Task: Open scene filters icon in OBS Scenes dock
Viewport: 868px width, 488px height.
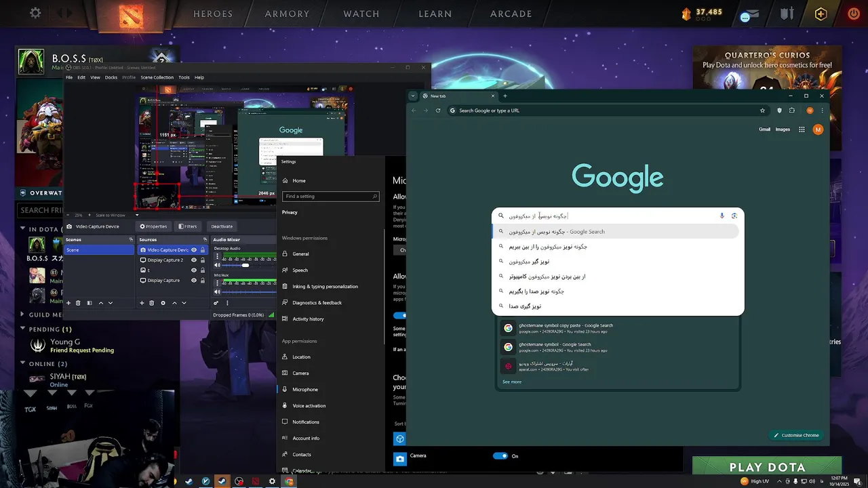Action: pyautogui.click(x=89, y=303)
